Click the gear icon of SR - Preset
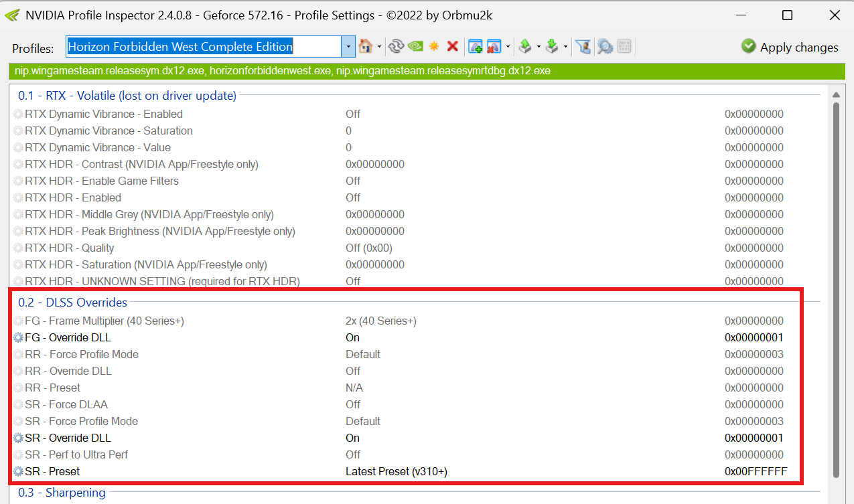The width and height of the screenshot is (854, 504). (x=18, y=472)
